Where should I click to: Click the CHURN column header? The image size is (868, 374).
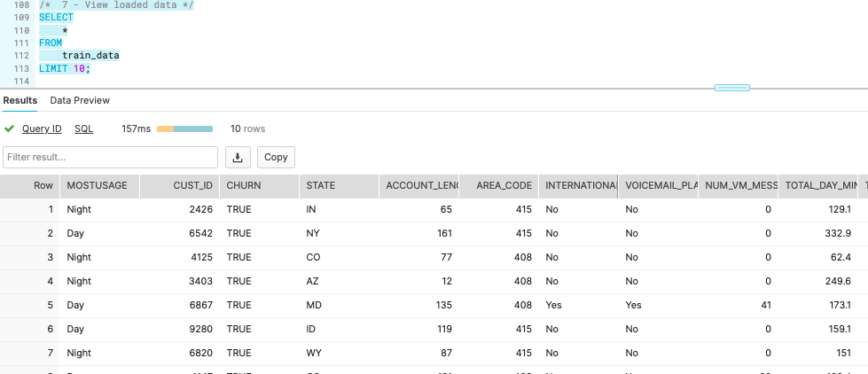click(x=260, y=186)
